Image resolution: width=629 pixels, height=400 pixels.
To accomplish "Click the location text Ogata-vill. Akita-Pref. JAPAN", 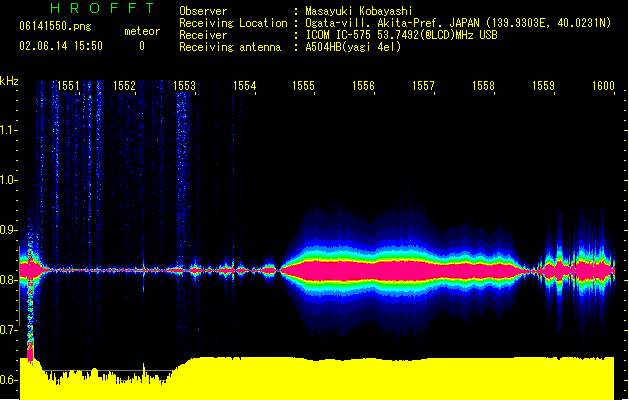I will click(x=392, y=23).
